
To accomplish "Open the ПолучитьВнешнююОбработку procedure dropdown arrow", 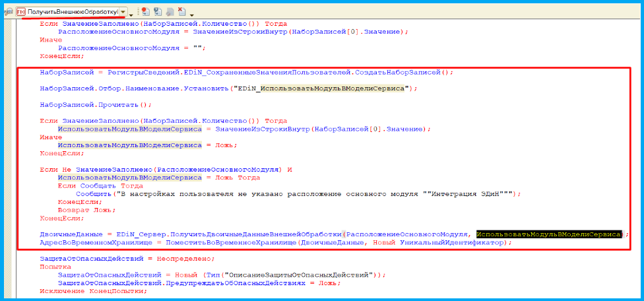I will tap(123, 12).
